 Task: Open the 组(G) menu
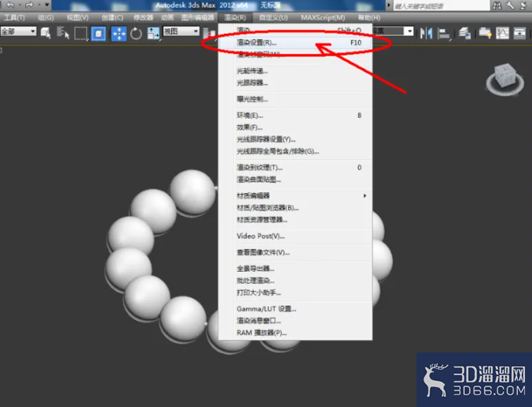pyautogui.click(x=45, y=18)
